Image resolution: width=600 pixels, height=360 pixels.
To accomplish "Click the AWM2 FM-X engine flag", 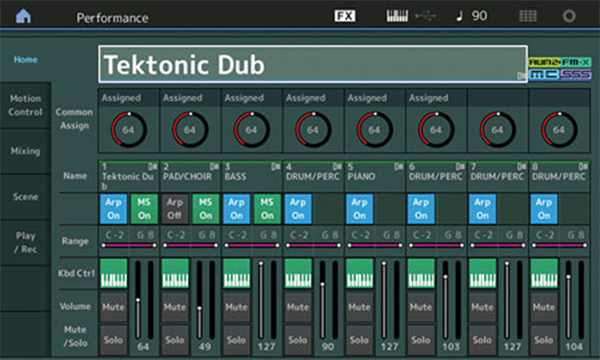I will (x=560, y=62).
